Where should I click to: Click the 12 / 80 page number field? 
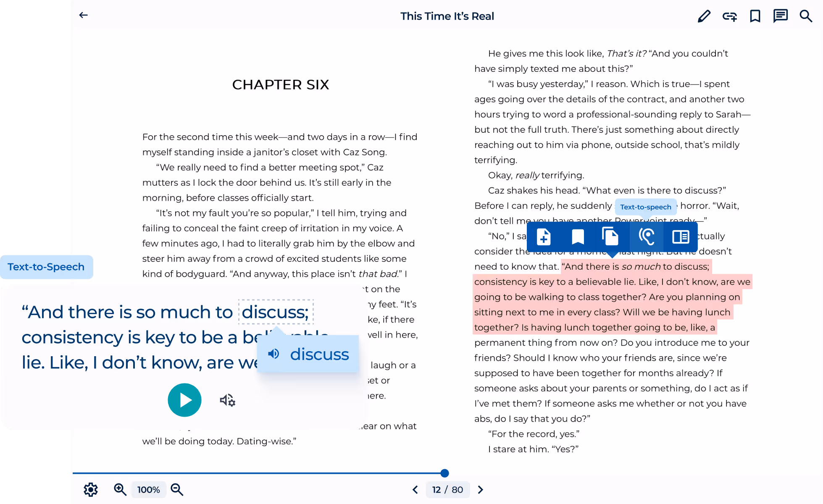coord(447,490)
